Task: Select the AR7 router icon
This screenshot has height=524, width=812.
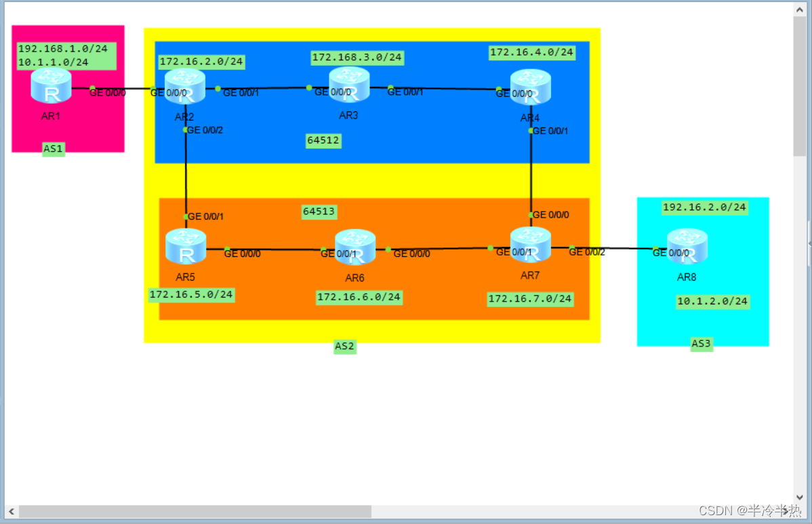Action: [x=530, y=245]
